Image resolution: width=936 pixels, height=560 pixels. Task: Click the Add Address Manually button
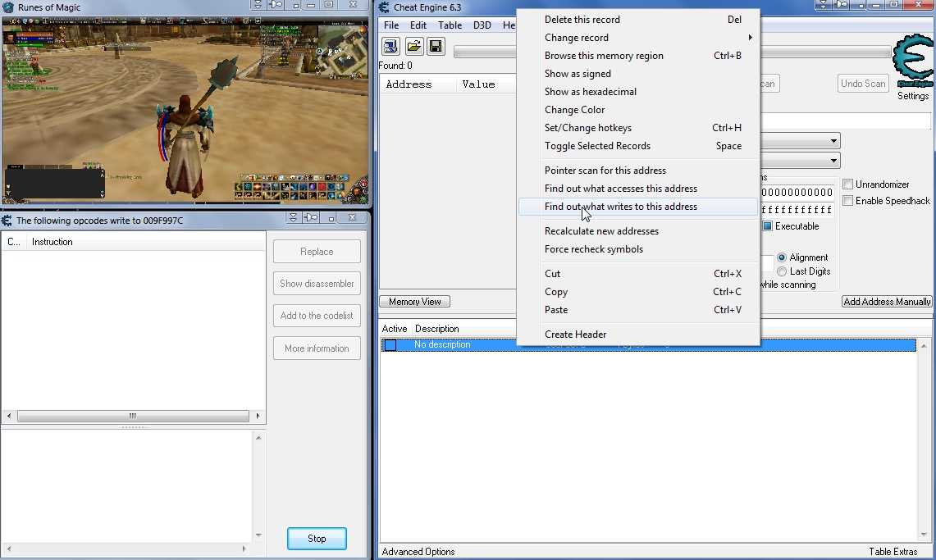click(887, 302)
